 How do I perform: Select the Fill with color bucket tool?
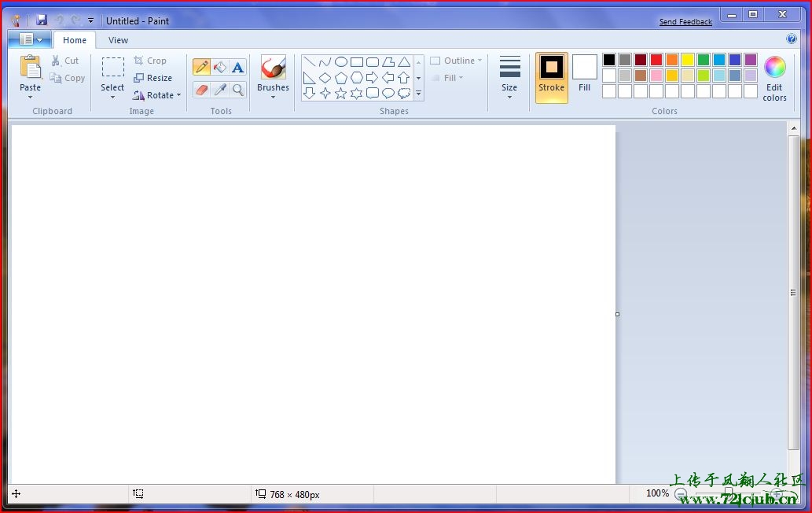220,68
